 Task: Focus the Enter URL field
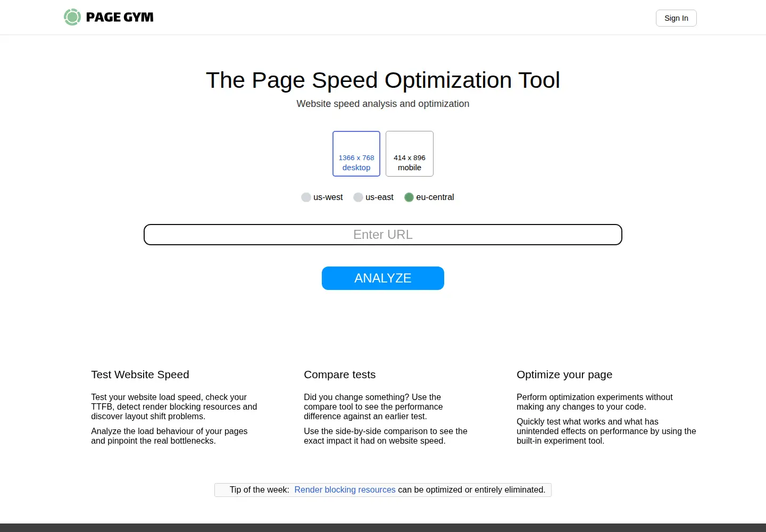click(x=383, y=235)
